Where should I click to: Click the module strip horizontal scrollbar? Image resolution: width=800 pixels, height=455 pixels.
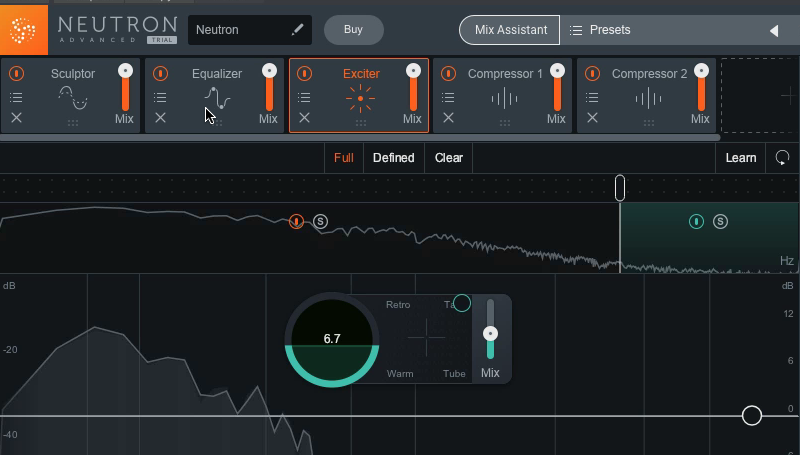(360, 137)
